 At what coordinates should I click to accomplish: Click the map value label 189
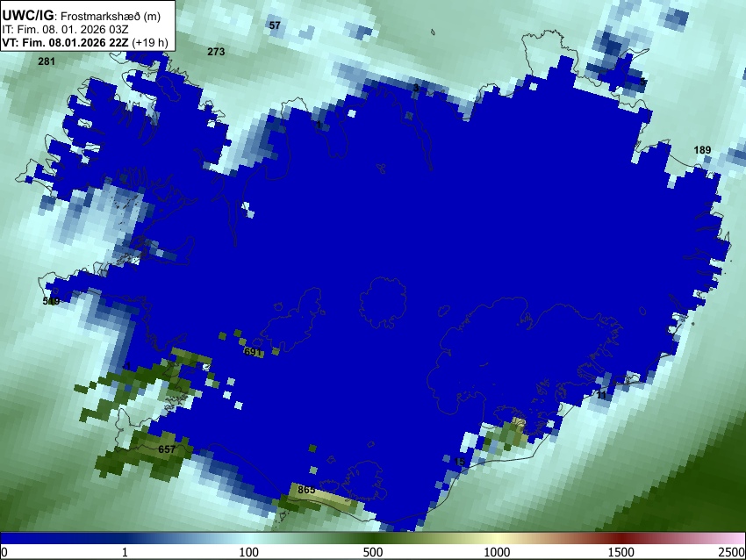pyautogui.click(x=702, y=150)
